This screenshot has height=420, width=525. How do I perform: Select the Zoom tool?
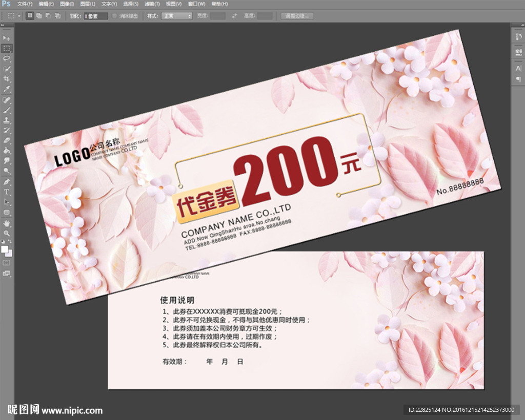6,233
